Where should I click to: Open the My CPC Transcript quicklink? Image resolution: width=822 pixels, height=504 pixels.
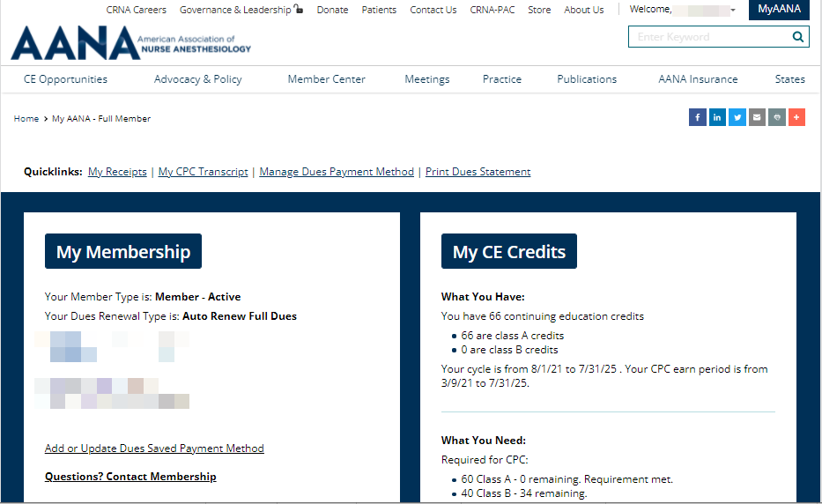(203, 172)
